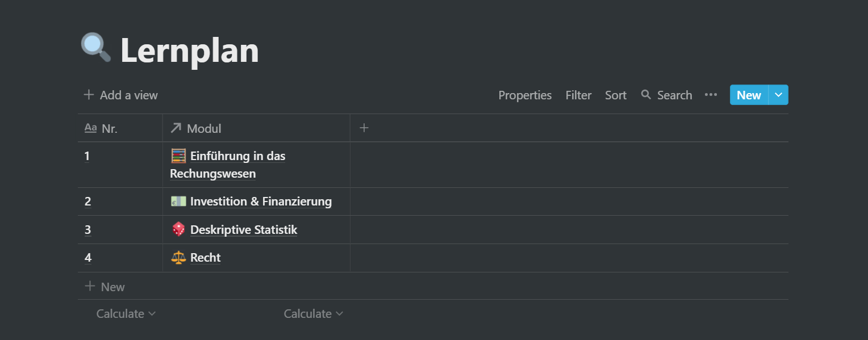The width and height of the screenshot is (868, 340).
Task: Open the Properties menu
Action: (x=525, y=95)
